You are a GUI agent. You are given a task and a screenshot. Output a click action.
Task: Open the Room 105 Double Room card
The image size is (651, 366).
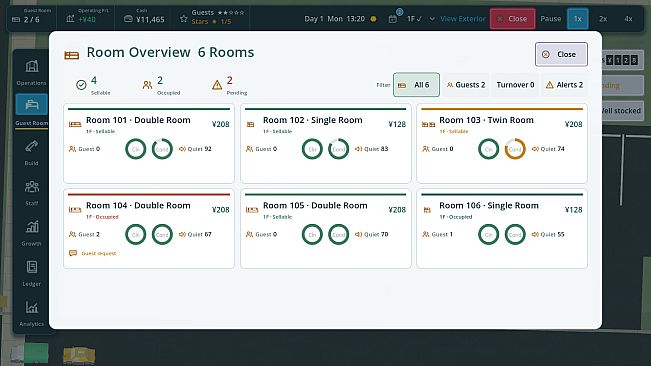click(x=326, y=229)
